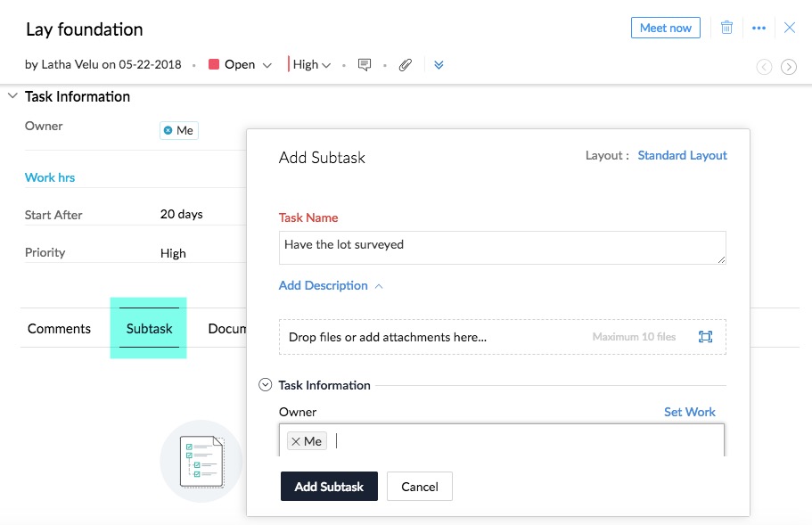Collapse Task Information in Add Subtask

(265, 385)
